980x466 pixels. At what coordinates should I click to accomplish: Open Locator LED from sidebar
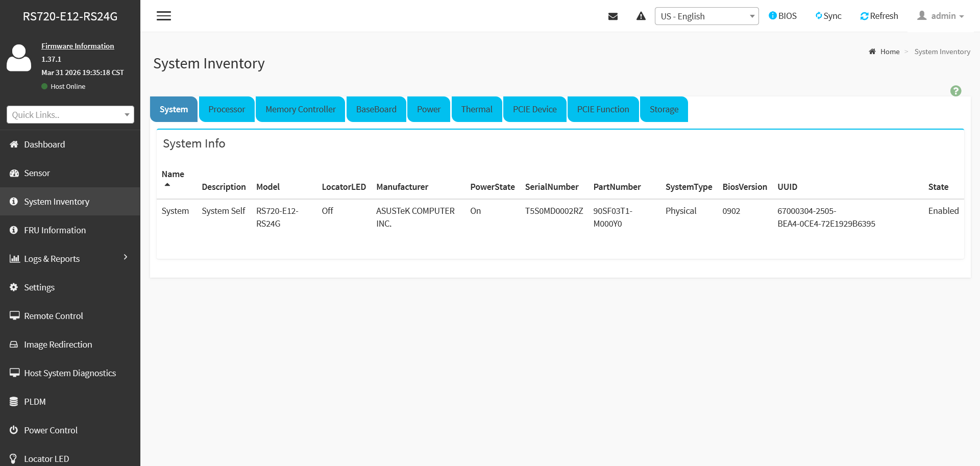click(70, 455)
